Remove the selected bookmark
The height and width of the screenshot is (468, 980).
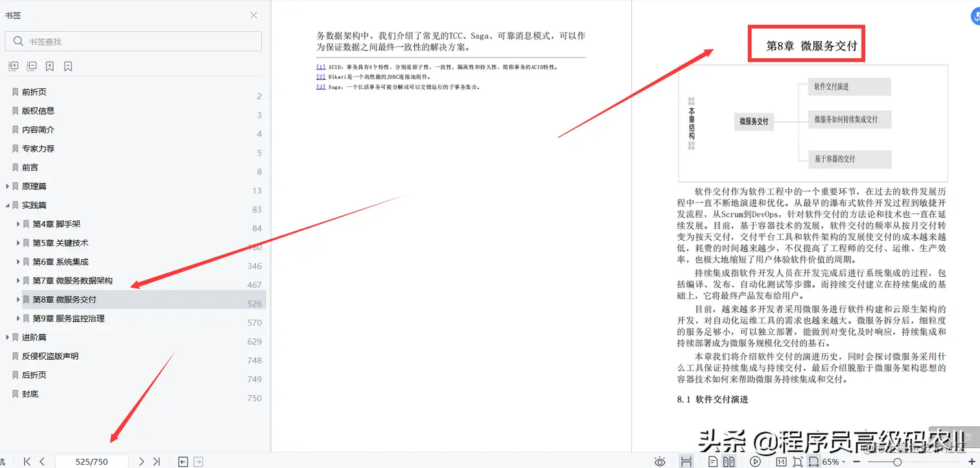click(67, 65)
